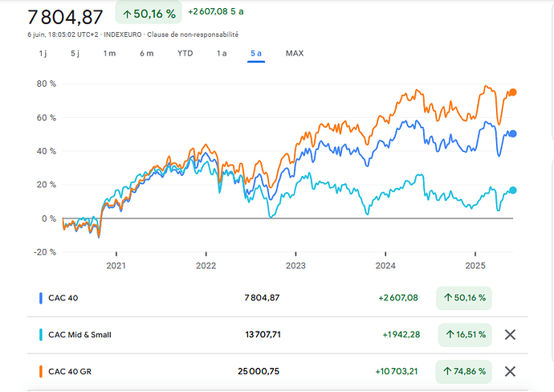Click CAC 40 blue color marker

(x=41, y=298)
